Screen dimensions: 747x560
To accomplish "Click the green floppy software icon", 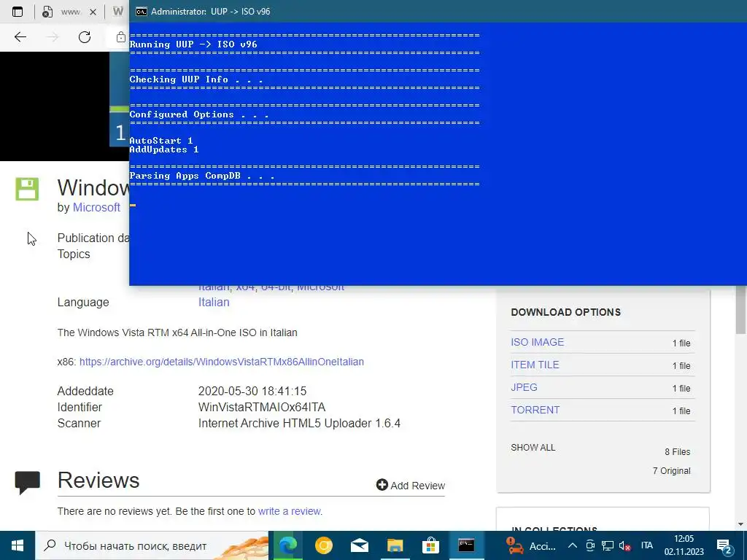I will [x=27, y=189].
